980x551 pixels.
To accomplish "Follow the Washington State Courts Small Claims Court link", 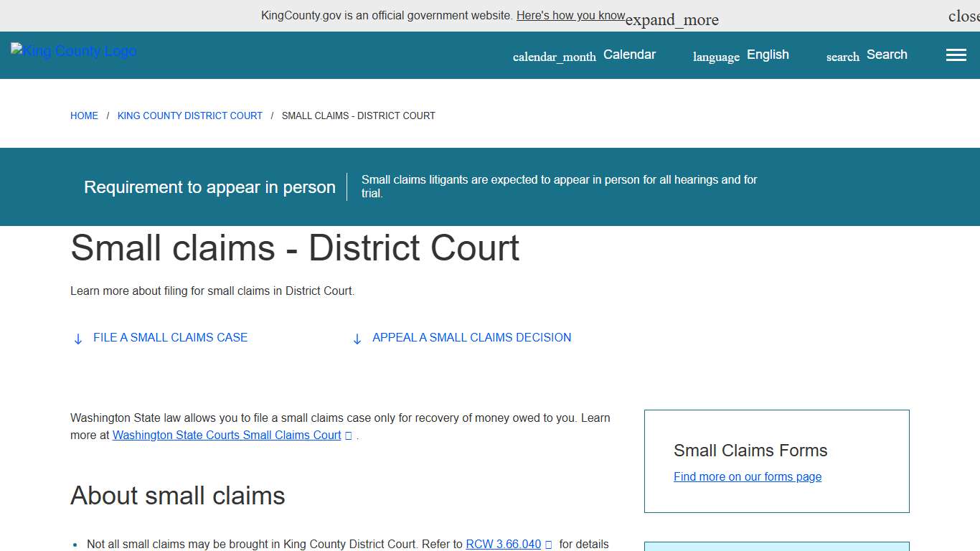I will pos(227,435).
